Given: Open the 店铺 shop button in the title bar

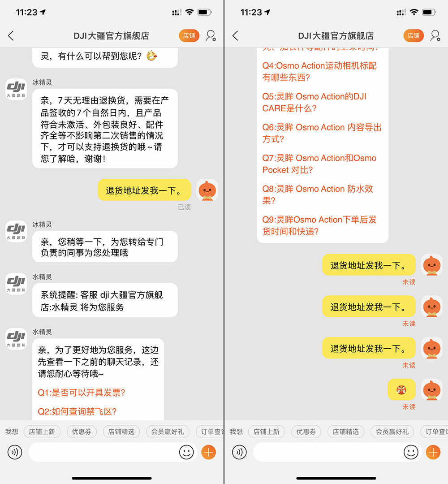Looking at the screenshot, I should [189, 35].
